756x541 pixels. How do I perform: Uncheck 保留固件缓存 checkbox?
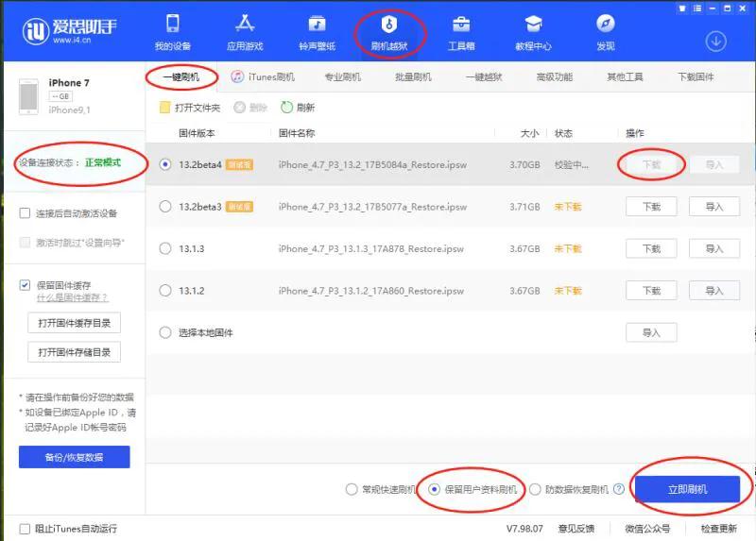coord(25,285)
